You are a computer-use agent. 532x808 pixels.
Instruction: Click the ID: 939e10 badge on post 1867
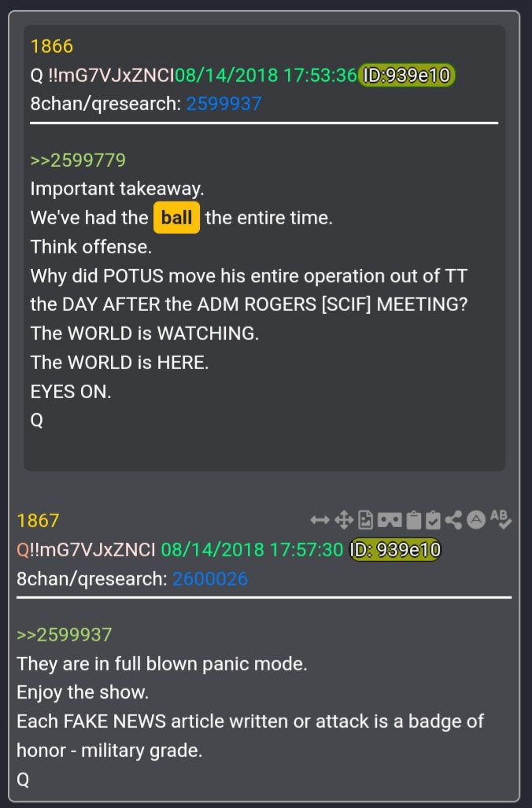click(x=395, y=550)
